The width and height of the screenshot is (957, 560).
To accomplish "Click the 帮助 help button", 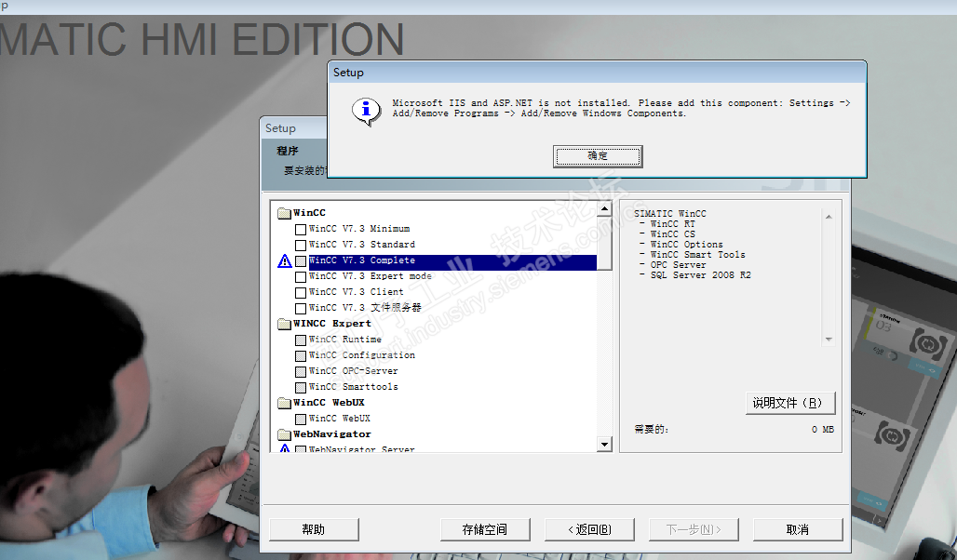I will point(314,529).
